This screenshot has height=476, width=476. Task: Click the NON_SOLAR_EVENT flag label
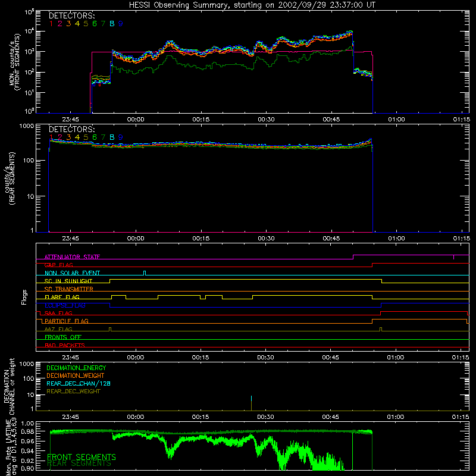coord(72,273)
